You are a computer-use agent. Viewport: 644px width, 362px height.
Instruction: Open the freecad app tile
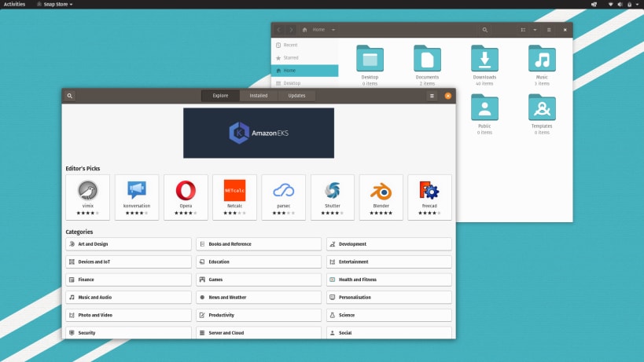(429, 197)
